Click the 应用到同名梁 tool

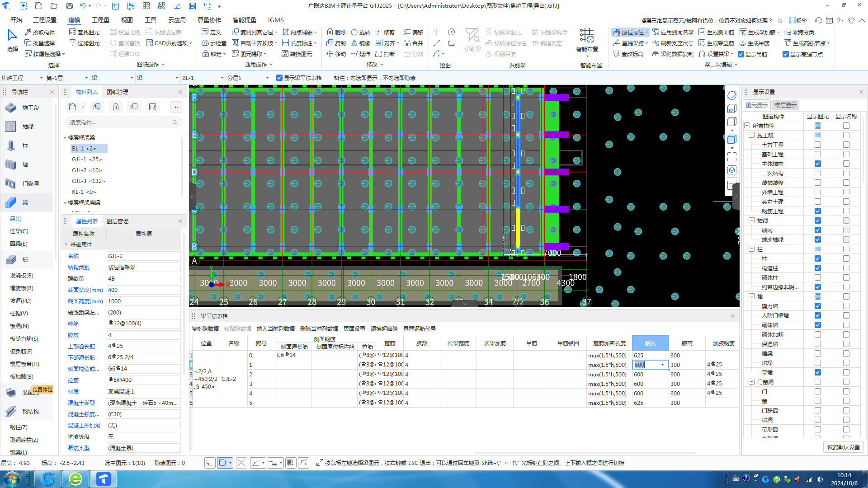(673, 32)
